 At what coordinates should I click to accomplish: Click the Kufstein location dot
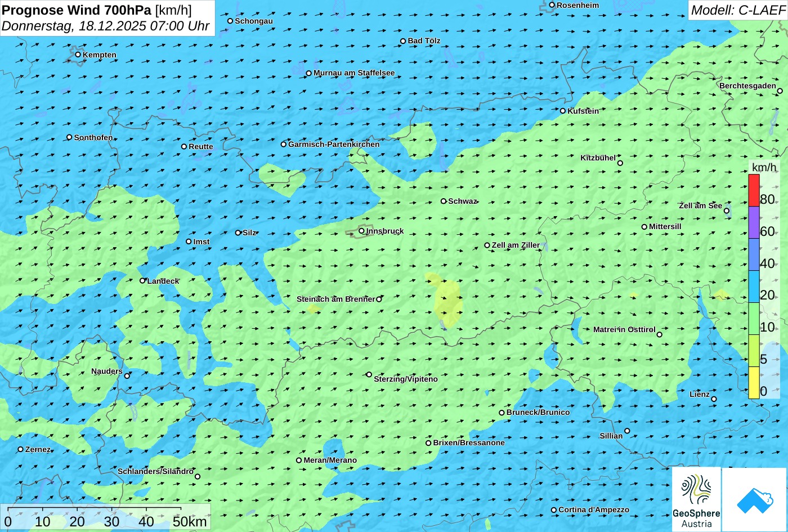click(x=563, y=111)
